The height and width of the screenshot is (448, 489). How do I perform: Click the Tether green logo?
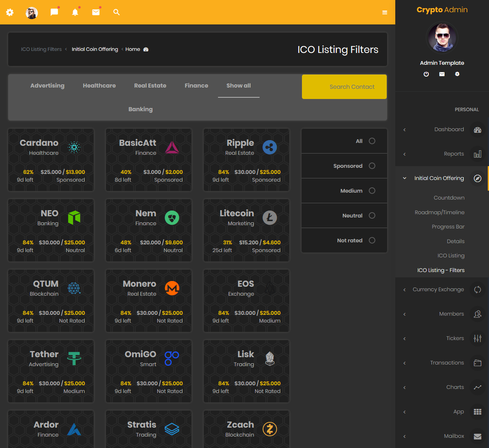[74, 359]
